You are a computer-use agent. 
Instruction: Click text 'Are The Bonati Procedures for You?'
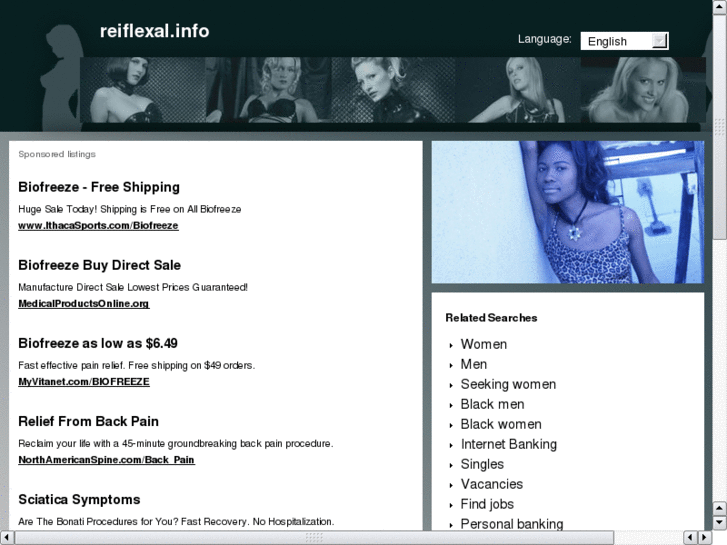pos(98,521)
